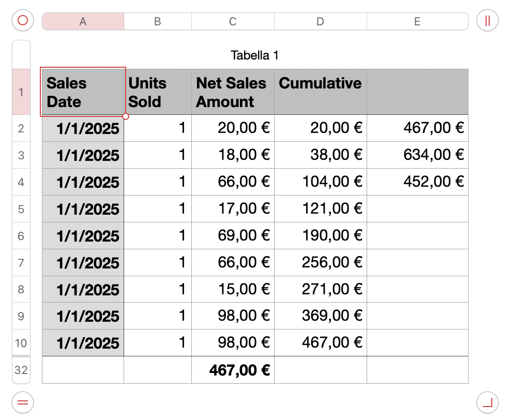
Task: Select the 104,00 € cumulative cell
Action: click(x=320, y=182)
